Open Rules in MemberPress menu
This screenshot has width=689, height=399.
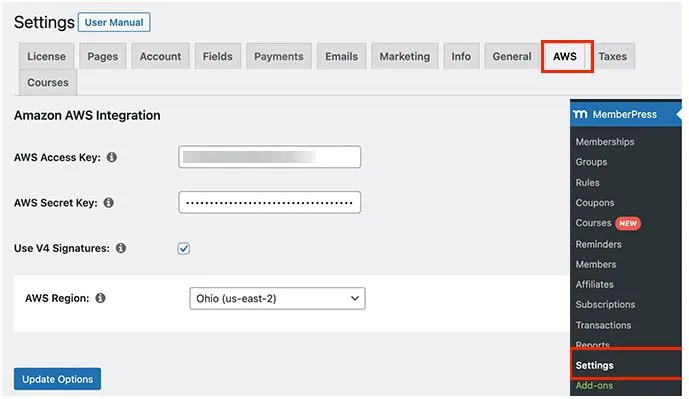[587, 182]
